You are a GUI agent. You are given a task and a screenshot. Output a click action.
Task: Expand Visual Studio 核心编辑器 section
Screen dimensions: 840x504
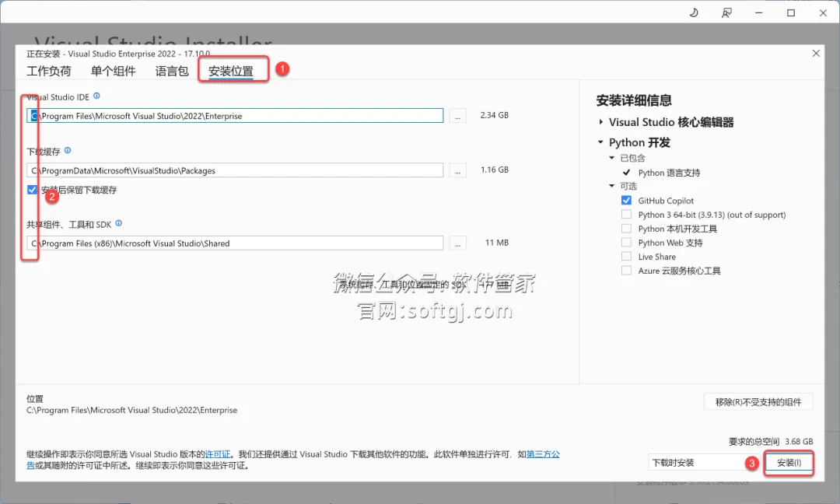pyautogui.click(x=601, y=122)
